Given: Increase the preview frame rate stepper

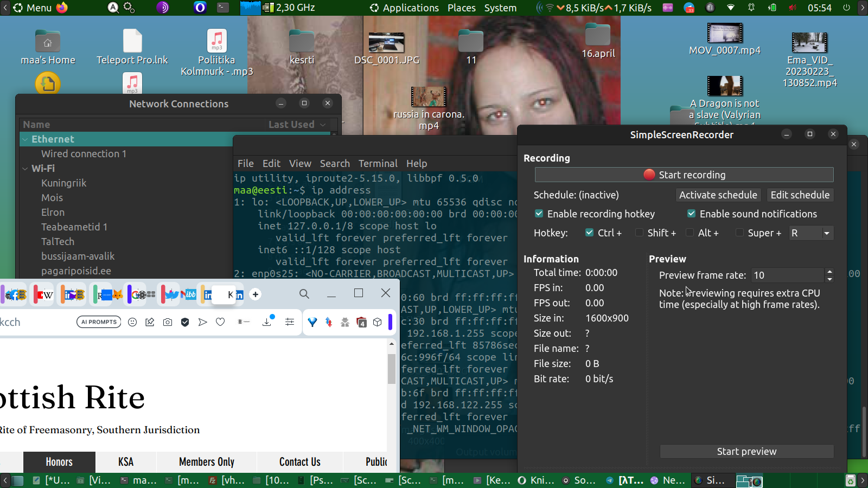Looking at the screenshot, I should tap(829, 272).
